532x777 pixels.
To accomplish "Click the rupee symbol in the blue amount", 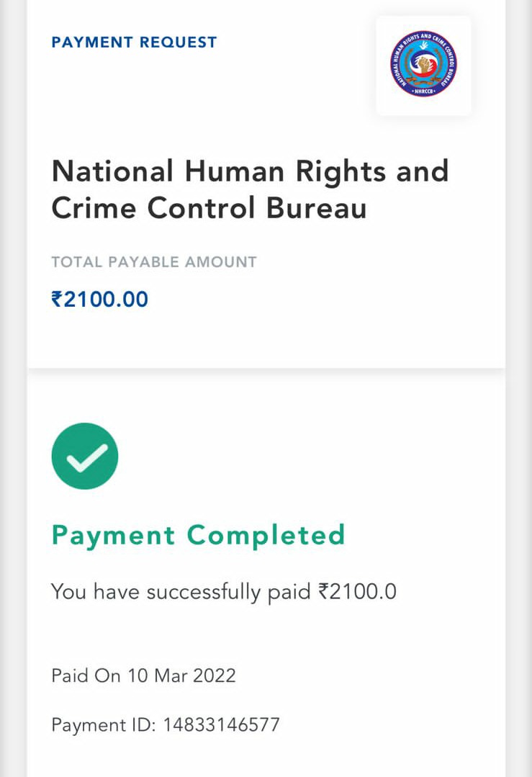I will pyautogui.click(x=57, y=299).
